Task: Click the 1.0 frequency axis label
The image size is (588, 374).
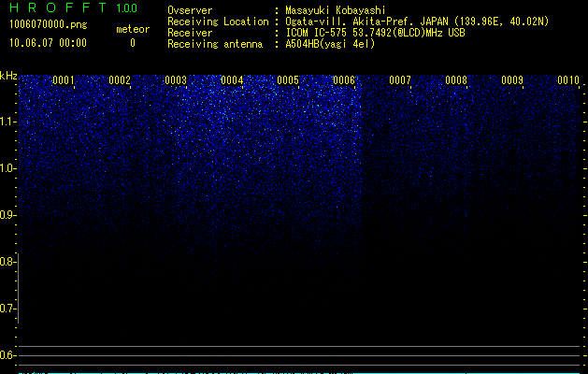Action: click(x=8, y=168)
